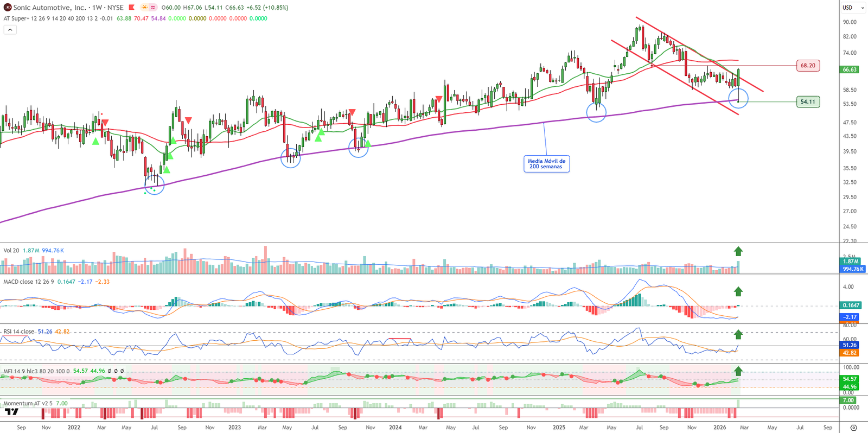The image size is (868, 433).
Task: Click the red 68.20 price level label
Action: point(808,66)
